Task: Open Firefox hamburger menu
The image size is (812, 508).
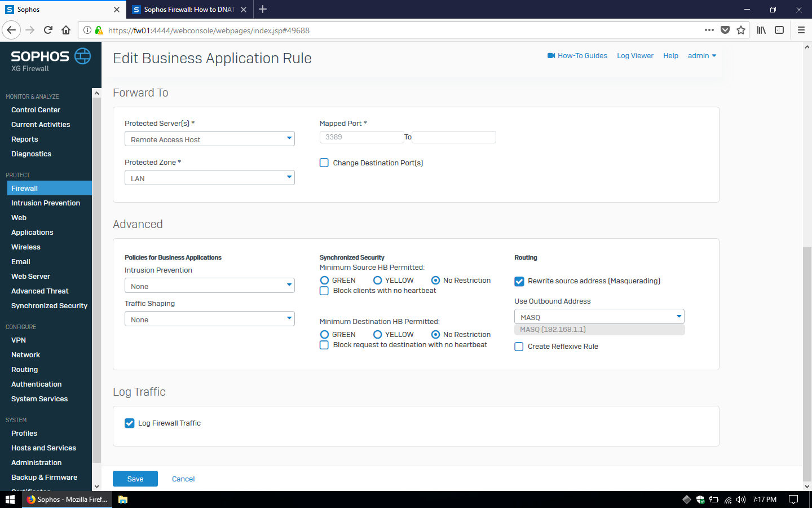Action: click(801, 30)
